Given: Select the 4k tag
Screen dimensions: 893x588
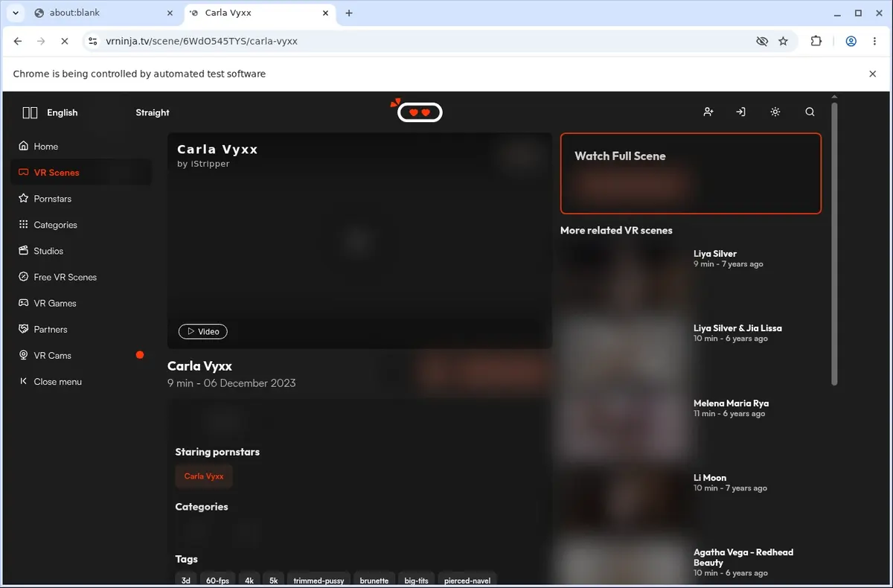Looking at the screenshot, I should (x=249, y=581).
